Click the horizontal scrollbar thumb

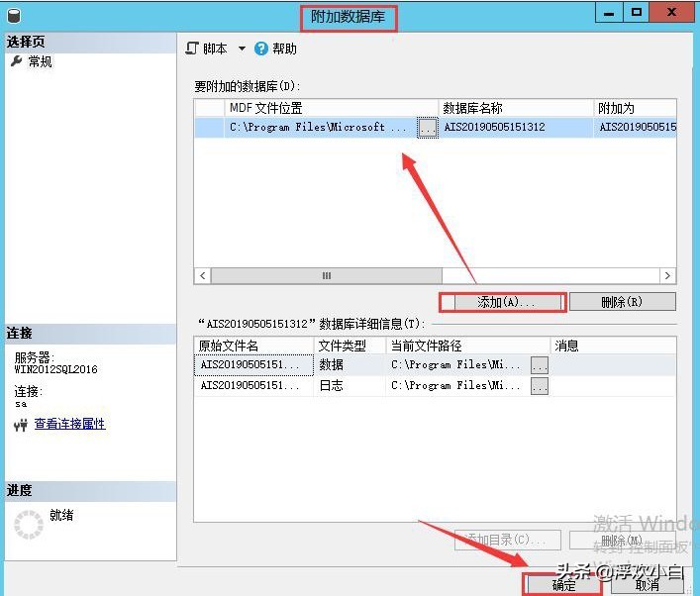[327, 275]
